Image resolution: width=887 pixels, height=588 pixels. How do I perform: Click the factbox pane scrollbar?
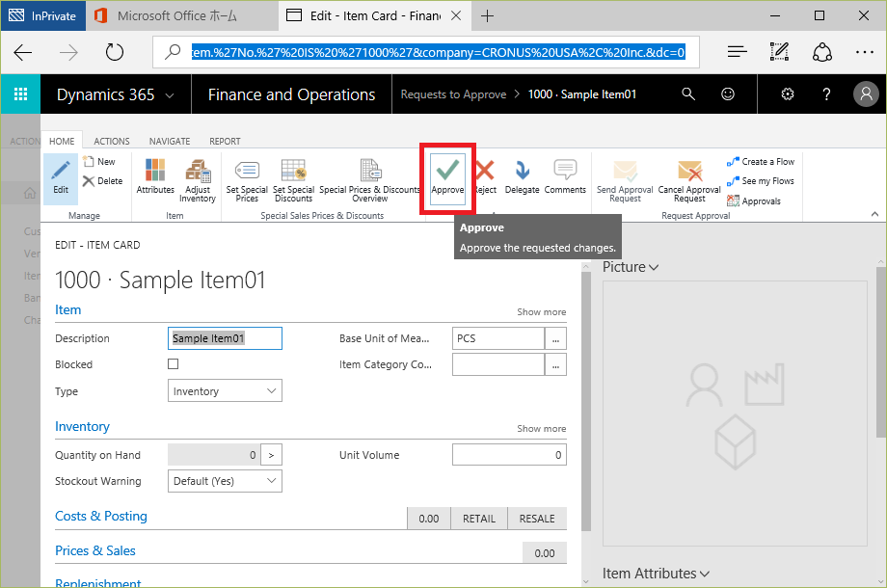(881, 351)
